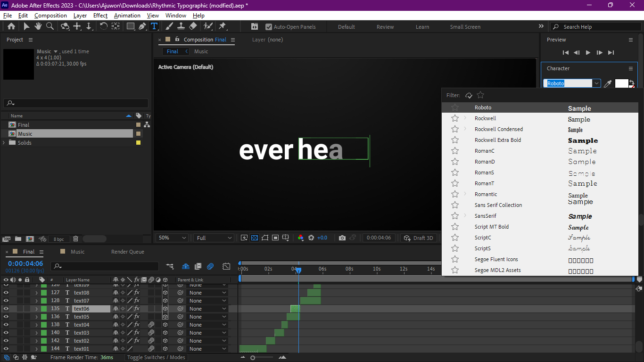Hide the text06 layer eye

[x=6, y=309]
